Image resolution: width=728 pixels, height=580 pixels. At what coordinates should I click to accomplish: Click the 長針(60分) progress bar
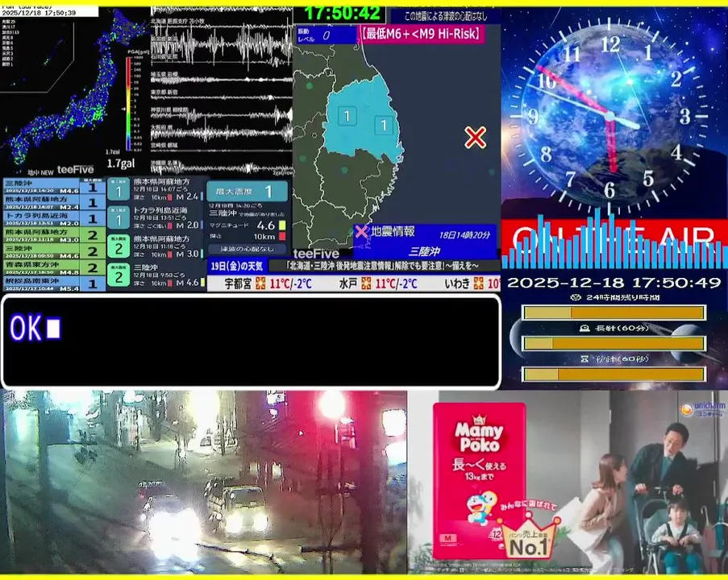click(614, 343)
